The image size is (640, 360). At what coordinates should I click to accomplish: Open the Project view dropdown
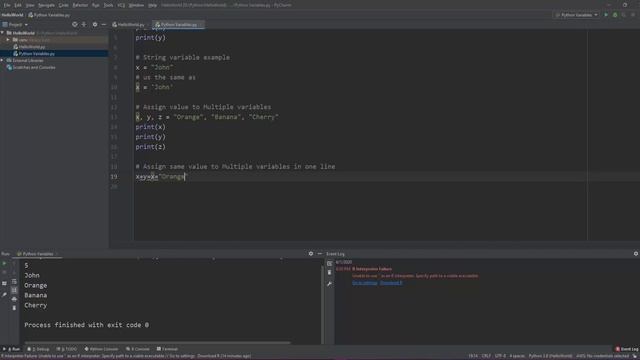(x=15, y=24)
